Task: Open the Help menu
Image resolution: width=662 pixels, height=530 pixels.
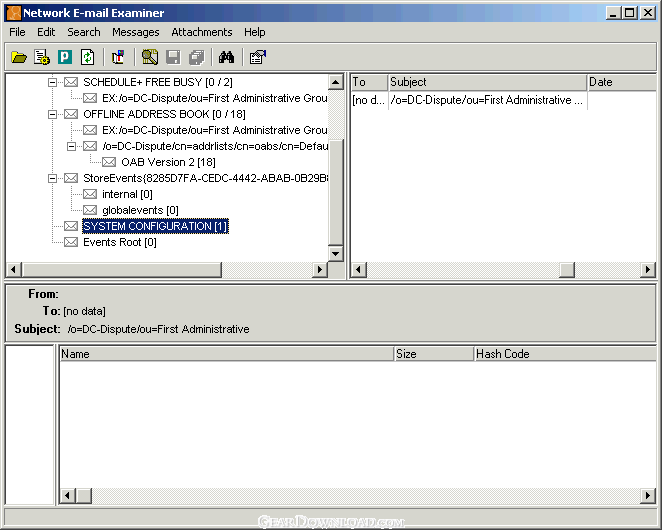Action: 255,32
